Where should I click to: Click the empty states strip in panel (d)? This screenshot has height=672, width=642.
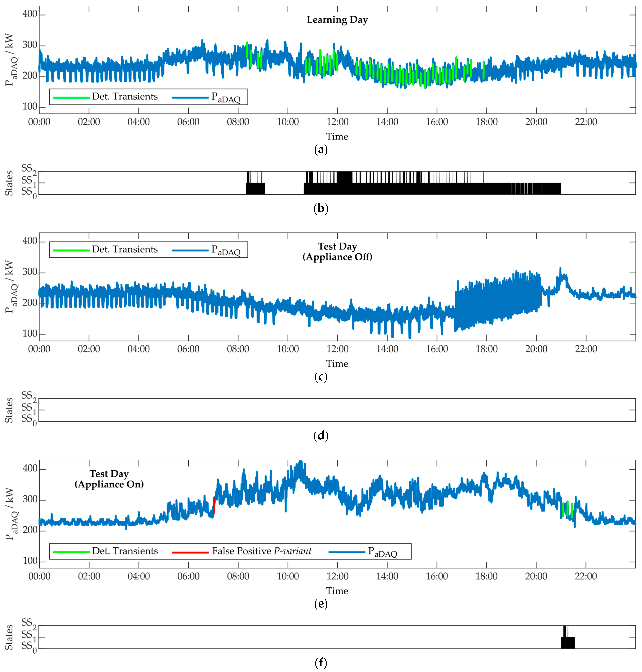click(x=337, y=410)
